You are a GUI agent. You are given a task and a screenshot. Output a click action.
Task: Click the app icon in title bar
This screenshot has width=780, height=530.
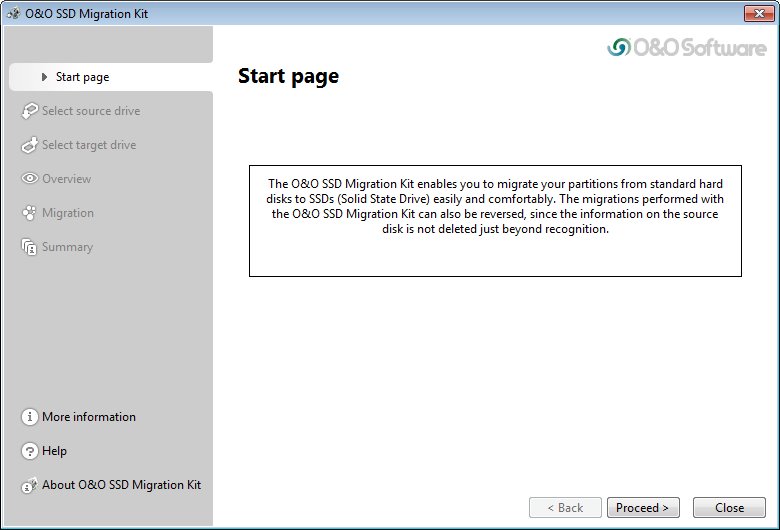13,13
